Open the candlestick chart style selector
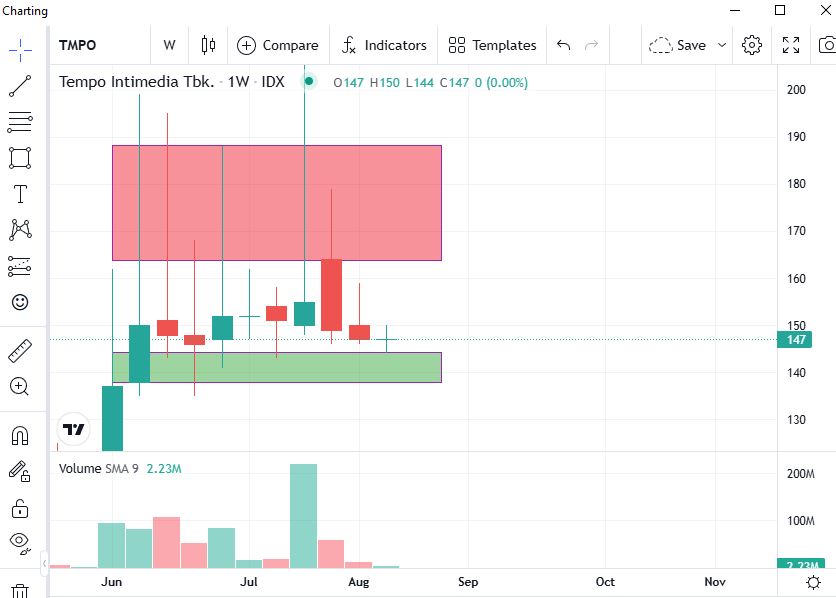The height and width of the screenshot is (598, 836). point(208,45)
